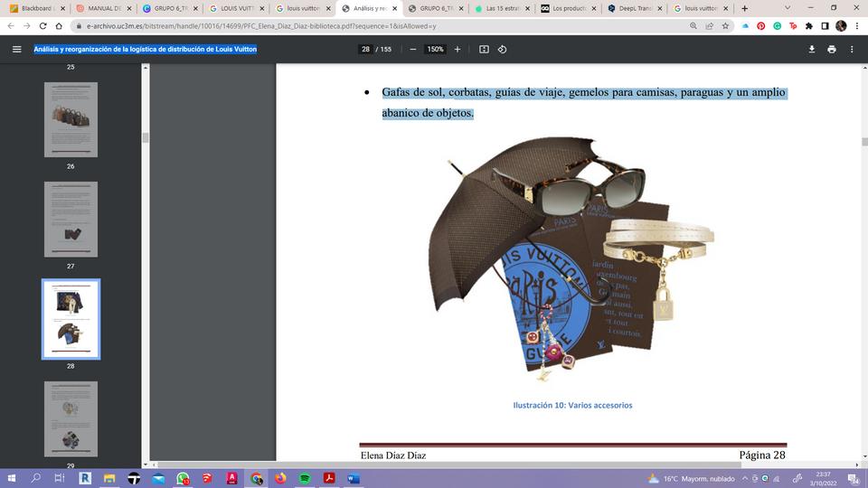This screenshot has height=488, width=868.
Task: Click the Ilustración 10 caption
Action: (x=572, y=405)
